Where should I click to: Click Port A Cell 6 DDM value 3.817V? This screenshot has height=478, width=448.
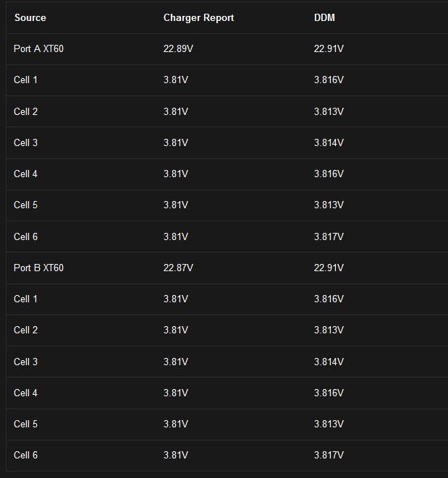click(329, 236)
